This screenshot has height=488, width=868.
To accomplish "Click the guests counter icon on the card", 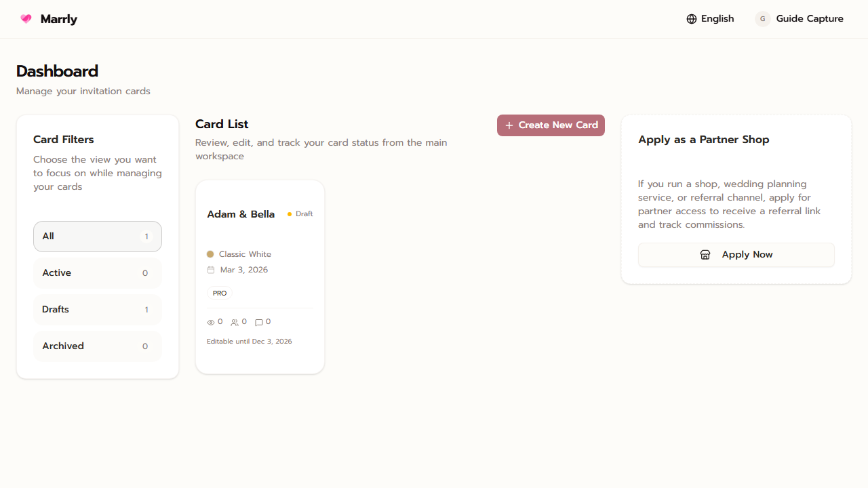I will (x=234, y=322).
